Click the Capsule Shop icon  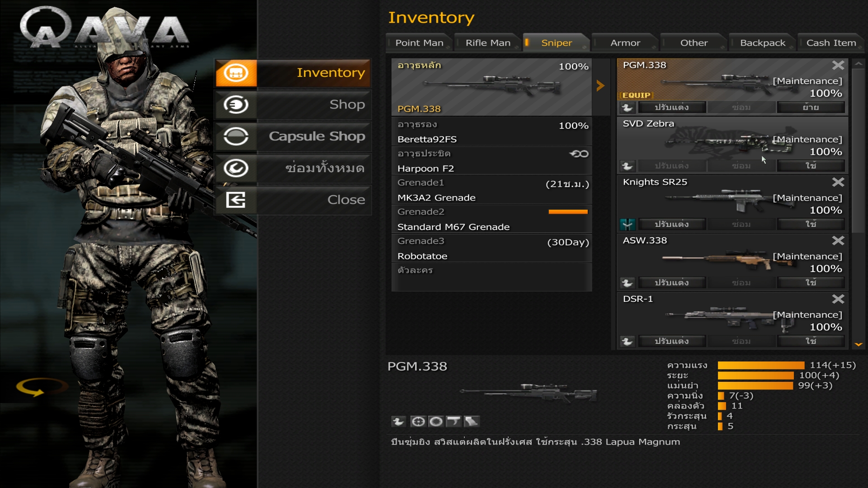click(x=236, y=136)
